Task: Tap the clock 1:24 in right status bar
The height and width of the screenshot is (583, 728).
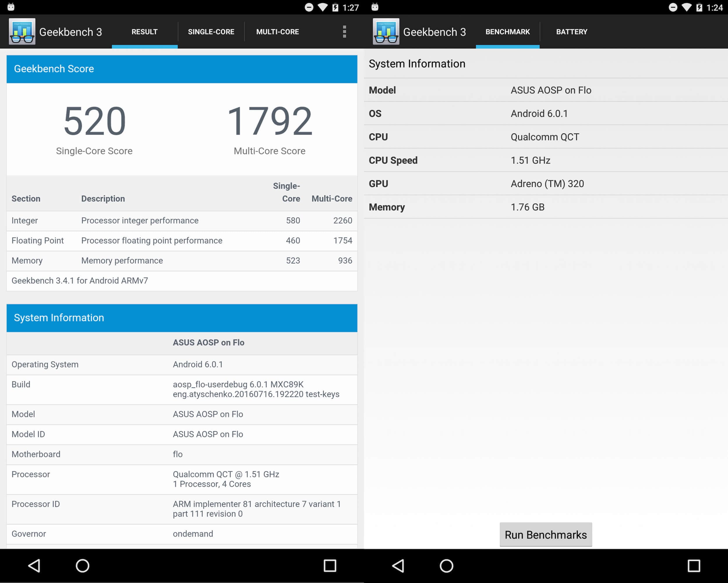Action: 715,8
